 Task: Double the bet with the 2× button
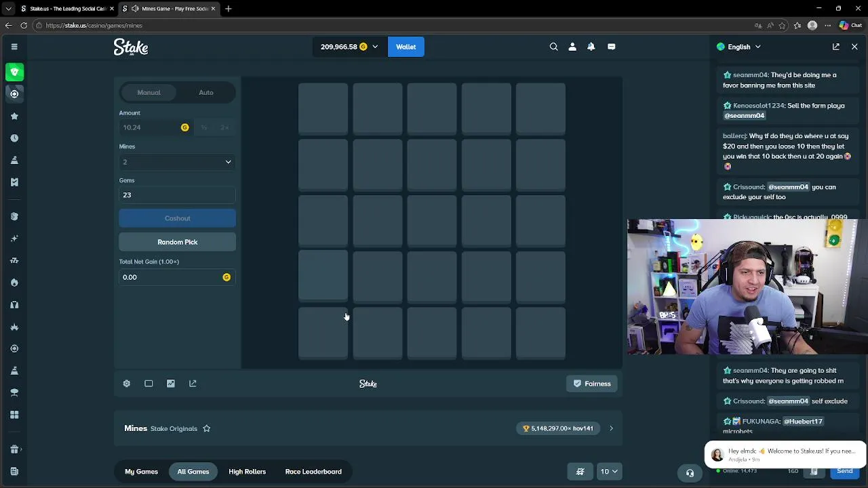click(224, 127)
